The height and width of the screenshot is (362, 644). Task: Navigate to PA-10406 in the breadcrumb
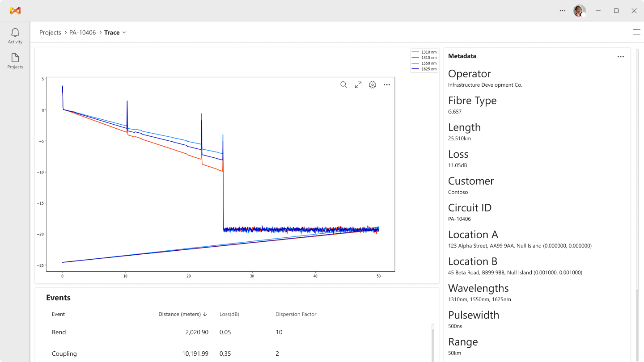pos(81,32)
